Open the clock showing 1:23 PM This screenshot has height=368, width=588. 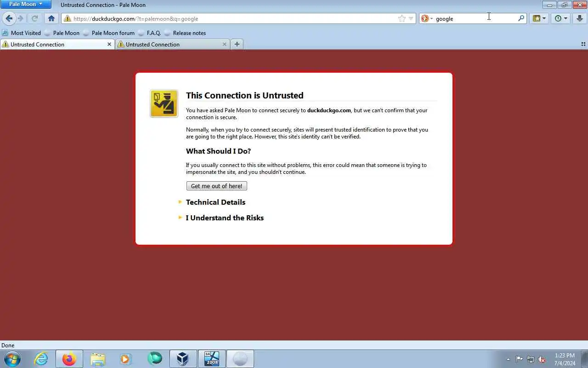click(565, 359)
